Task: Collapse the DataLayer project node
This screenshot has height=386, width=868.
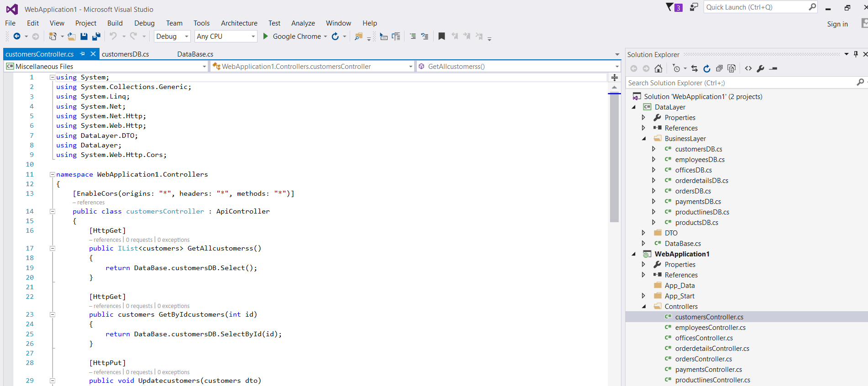Action: click(634, 107)
